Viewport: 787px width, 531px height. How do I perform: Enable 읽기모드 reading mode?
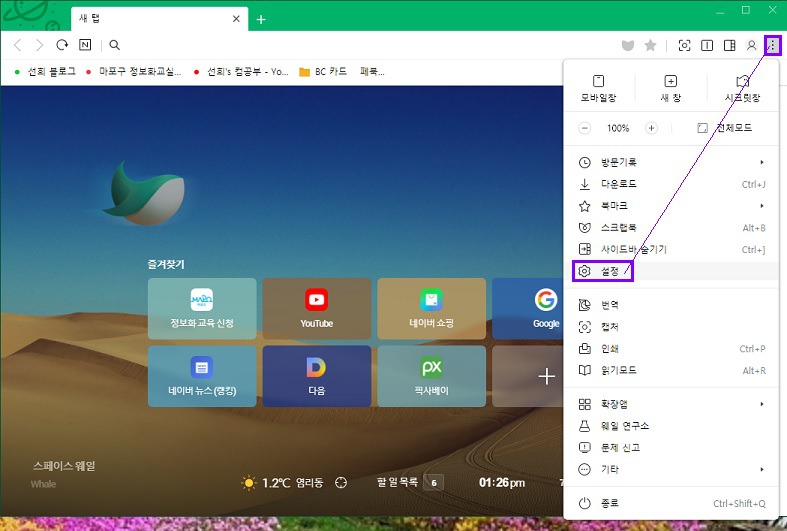point(671,370)
